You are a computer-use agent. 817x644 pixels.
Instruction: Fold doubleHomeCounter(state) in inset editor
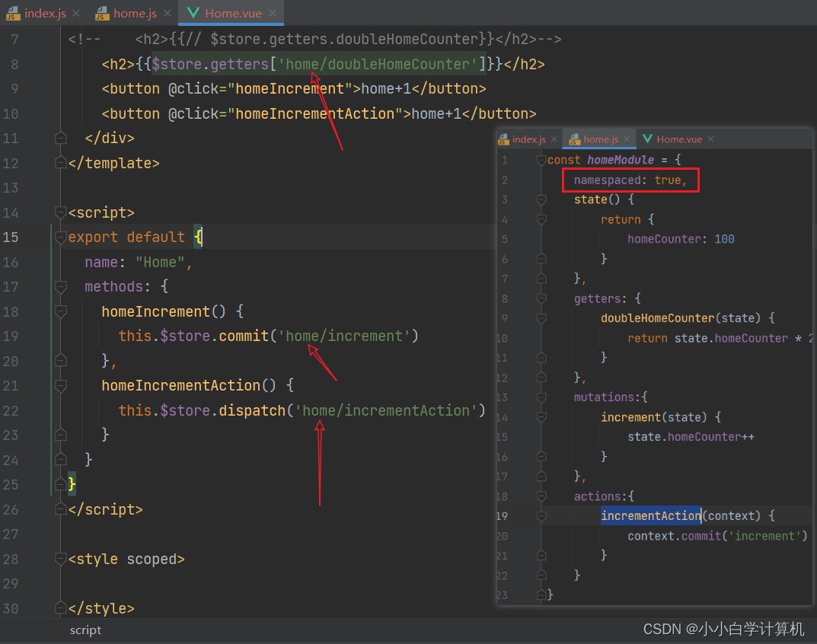[x=541, y=318]
